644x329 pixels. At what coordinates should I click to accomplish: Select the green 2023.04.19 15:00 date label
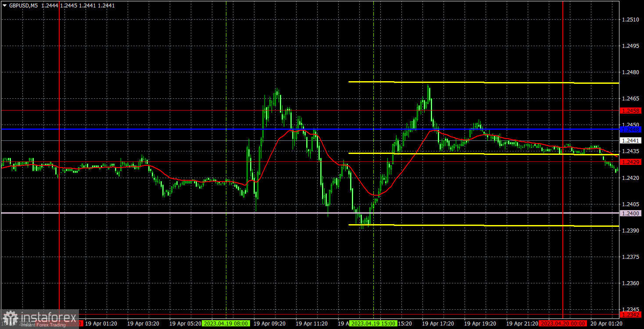[x=373, y=324]
